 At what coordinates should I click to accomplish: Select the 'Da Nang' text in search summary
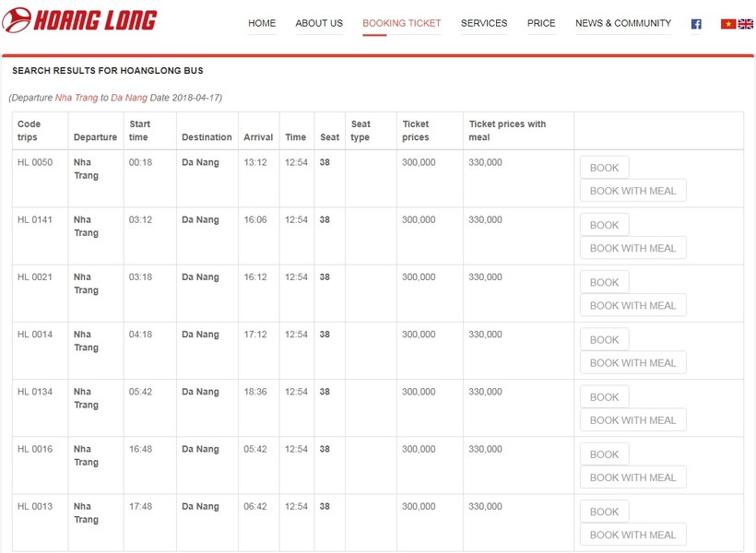129,98
